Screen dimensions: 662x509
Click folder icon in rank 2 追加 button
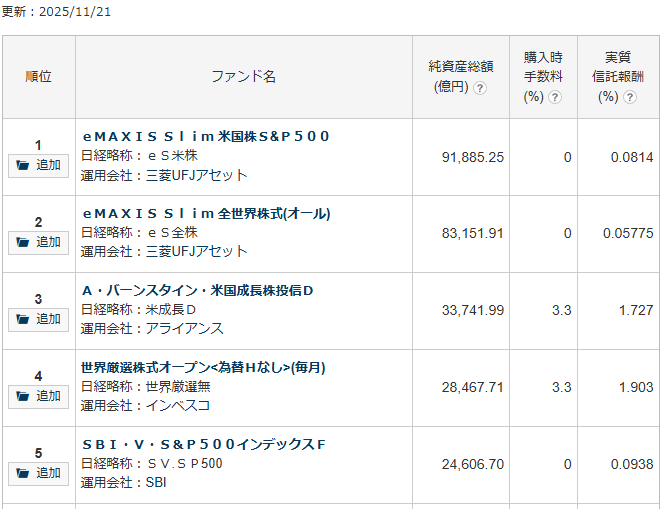(x=23, y=242)
